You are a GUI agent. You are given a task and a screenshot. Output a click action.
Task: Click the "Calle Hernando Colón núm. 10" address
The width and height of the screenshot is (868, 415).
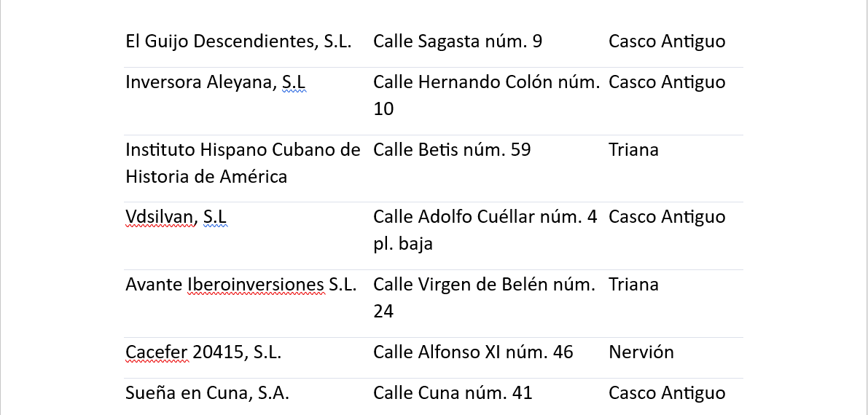click(x=486, y=82)
